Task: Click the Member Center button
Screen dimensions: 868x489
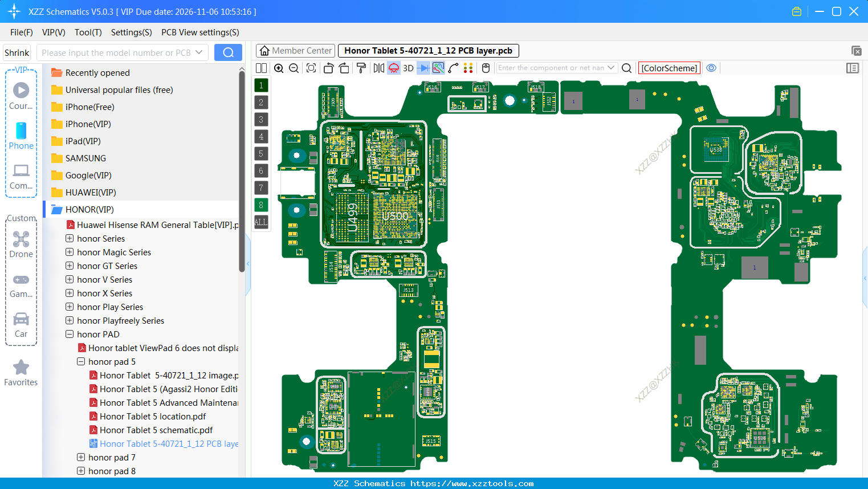Action: tap(295, 50)
